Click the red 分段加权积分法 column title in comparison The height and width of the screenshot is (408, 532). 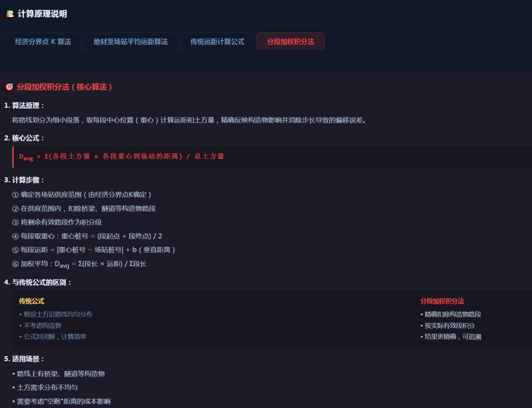(442, 301)
